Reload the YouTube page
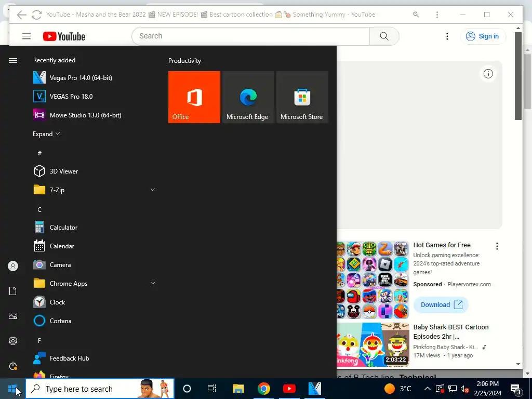This screenshot has height=399, width=532. tap(37, 15)
